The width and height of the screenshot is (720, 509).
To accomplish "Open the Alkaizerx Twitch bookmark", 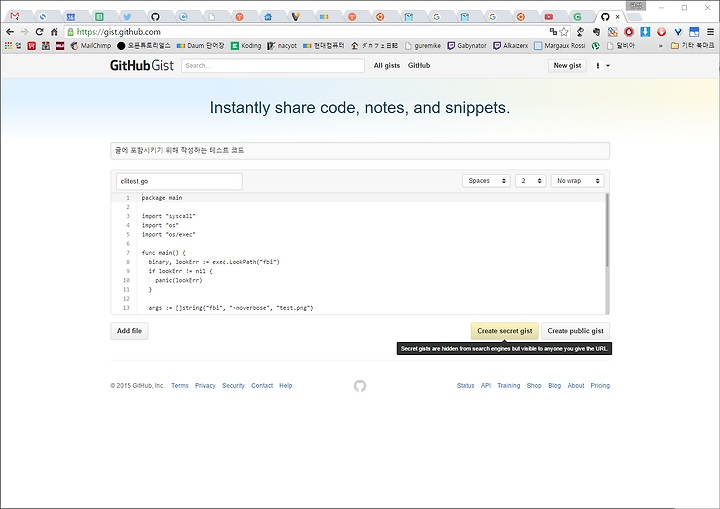I will tap(511, 45).
